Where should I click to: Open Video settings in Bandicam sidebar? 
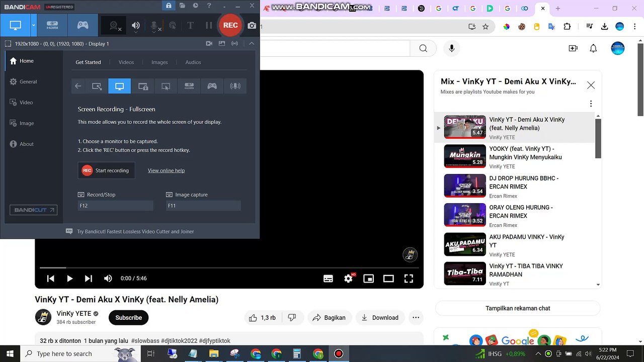pyautogui.click(x=33, y=103)
